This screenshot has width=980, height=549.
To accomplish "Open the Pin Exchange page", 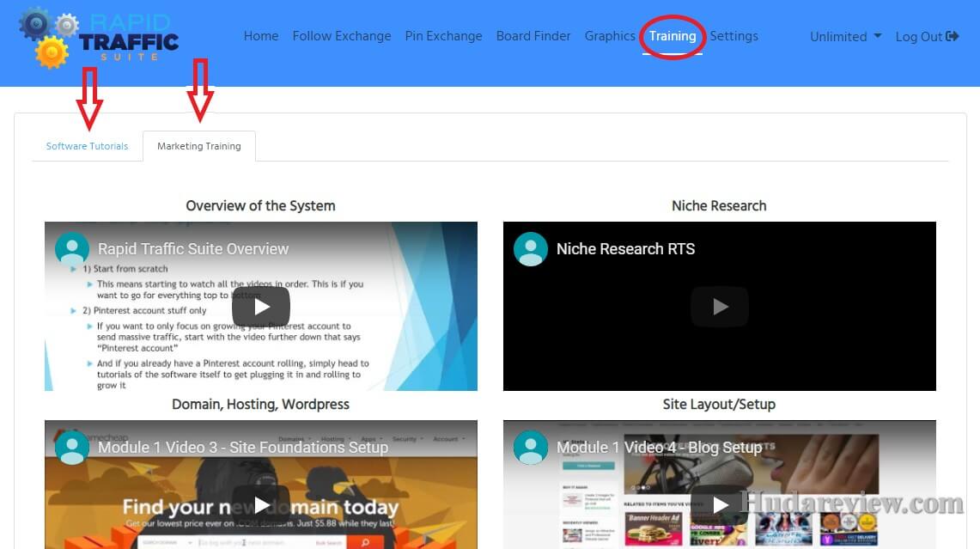I will tap(444, 36).
